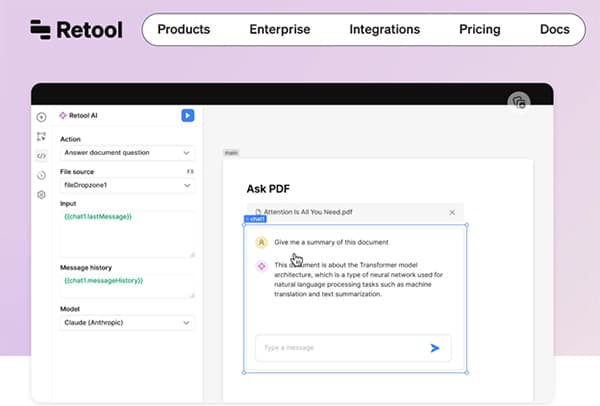The image size is (600, 406).
Task: Click the Retool AI diamond icon
Action: pos(63,116)
